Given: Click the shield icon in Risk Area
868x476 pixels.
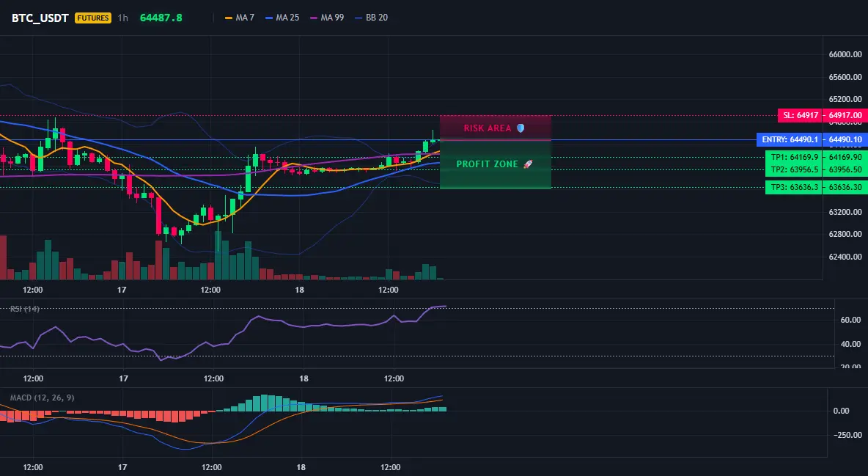Looking at the screenshot, I should 521,128.
